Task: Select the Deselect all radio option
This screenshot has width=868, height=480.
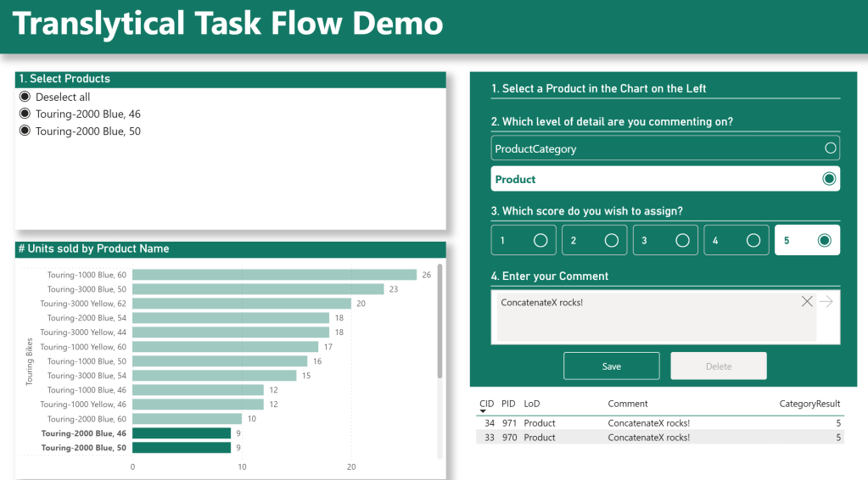Action: click(x=25, y=97)
